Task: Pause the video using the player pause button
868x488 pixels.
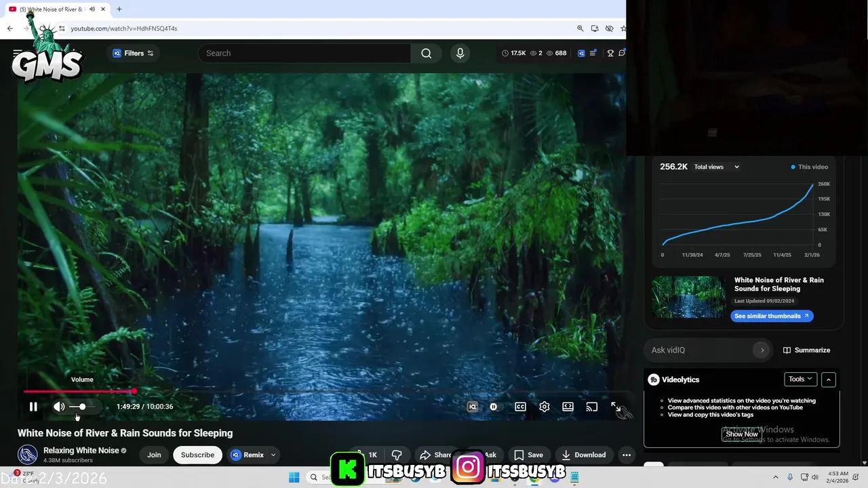Action: (x=33, y=407)
